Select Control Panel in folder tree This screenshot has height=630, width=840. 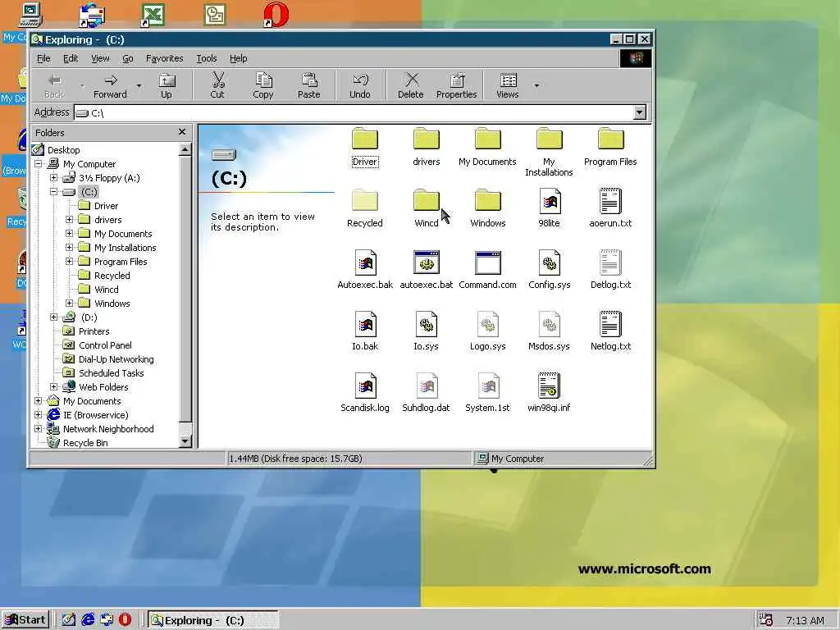pos(105,345)
